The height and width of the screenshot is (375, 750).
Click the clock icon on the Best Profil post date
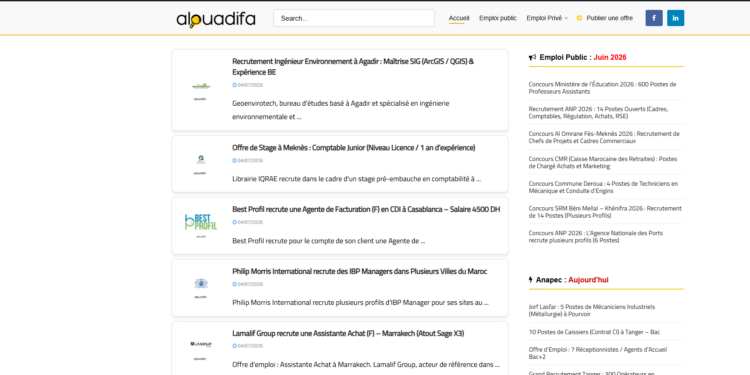coord(234,222)
